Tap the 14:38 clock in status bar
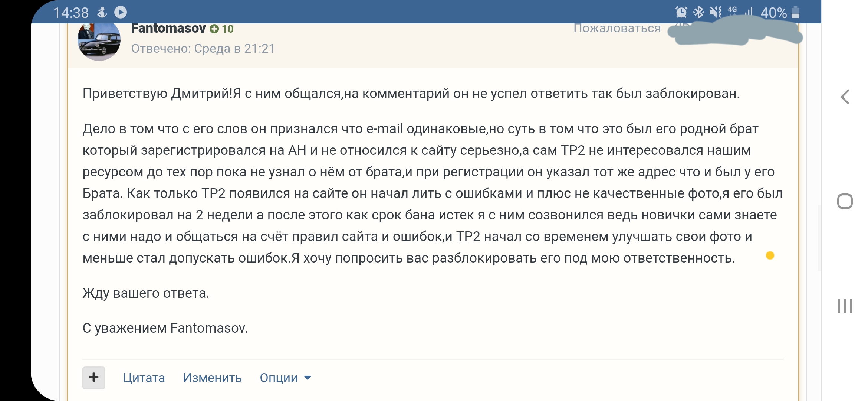868x401 pixels. click(x=71, y=13)
